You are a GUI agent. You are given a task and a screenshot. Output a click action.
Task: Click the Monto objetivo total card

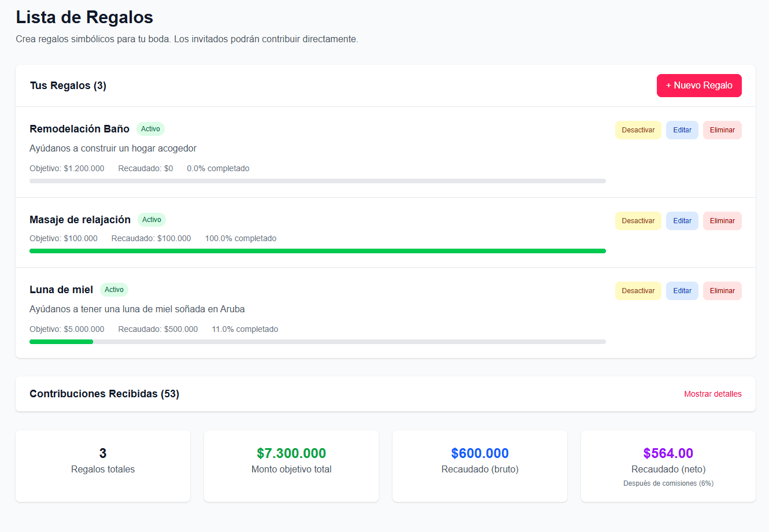coord(291,466)
